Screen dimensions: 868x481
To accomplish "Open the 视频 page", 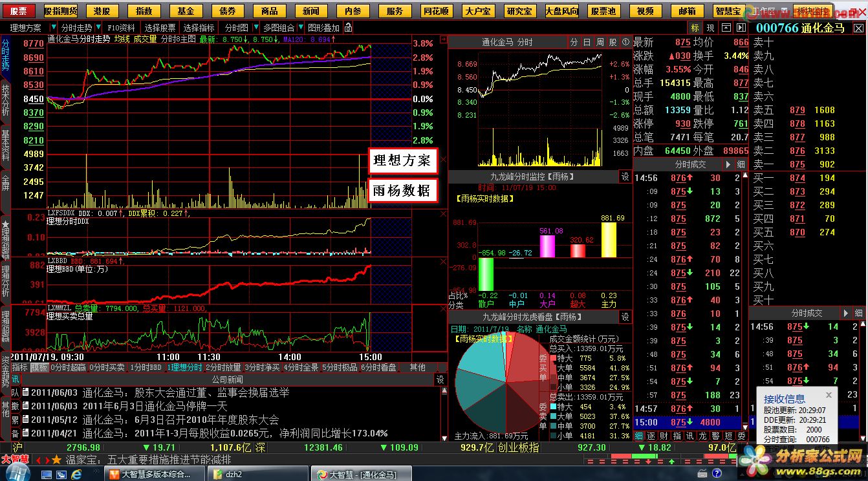I will 645,11.
